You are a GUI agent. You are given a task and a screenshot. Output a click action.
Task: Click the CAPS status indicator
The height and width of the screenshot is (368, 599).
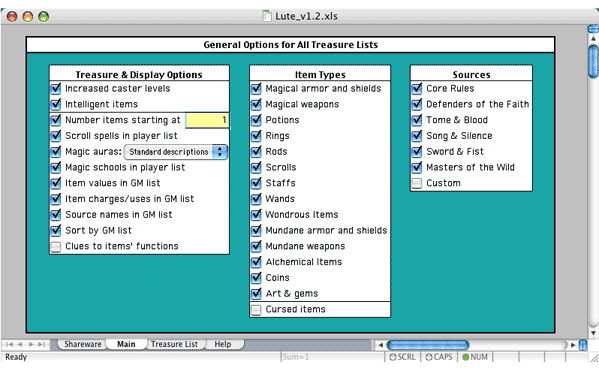coord(439,357)
